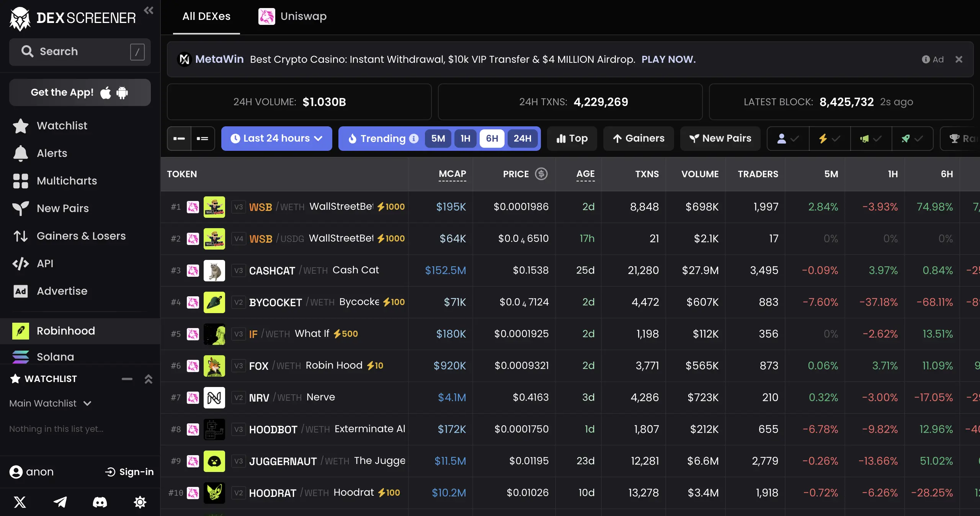Click the JUGGERNAUT token logo
Viewport: 980px width, 516px height.
click(x=214, y=461)
